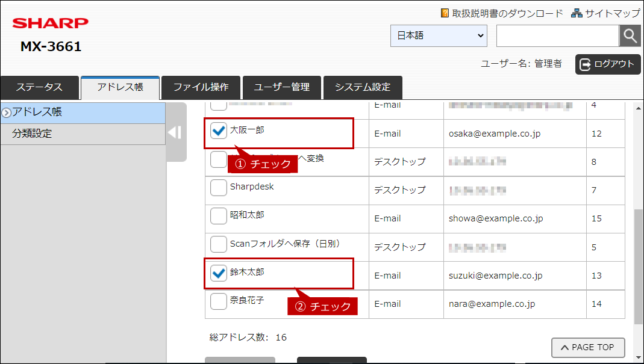This screenshot has width=644, height=364.
Task: Check the 昭和太郎 checkbox
Action: [219, 216]
